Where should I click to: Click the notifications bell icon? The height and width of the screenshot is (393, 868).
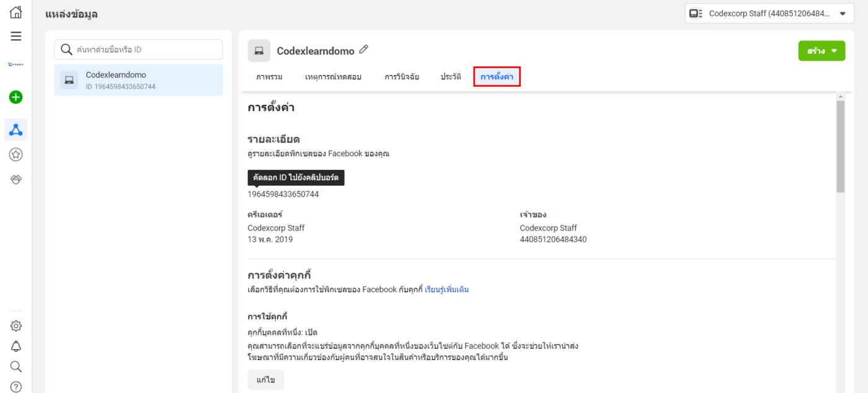tap(16, 346)
